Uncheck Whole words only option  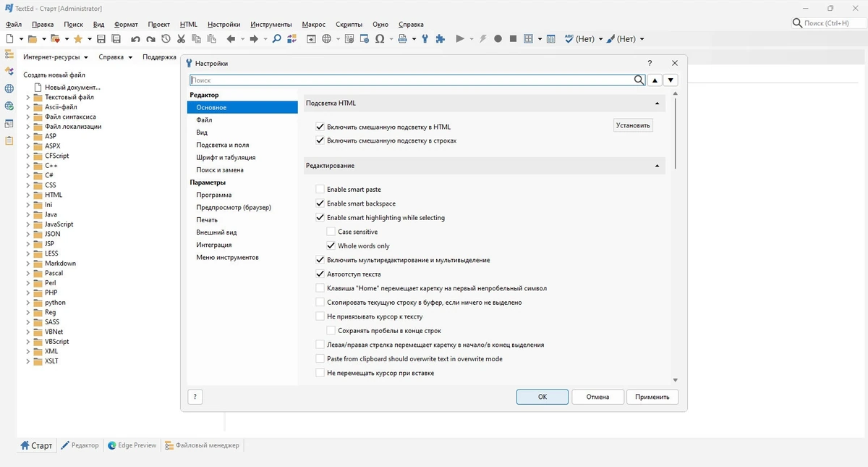[331, 246]
